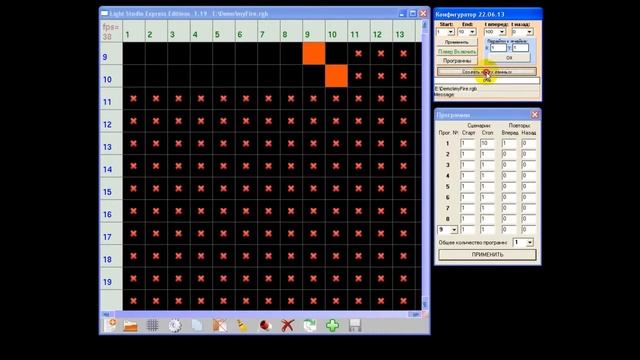
Task: Click program 1 Вперед repeat field
Action: [509, 143]
